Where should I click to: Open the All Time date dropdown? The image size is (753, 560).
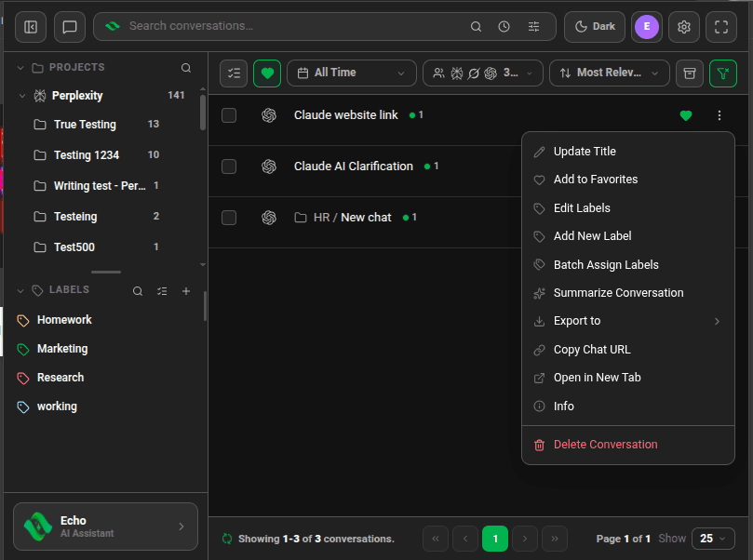352,73
